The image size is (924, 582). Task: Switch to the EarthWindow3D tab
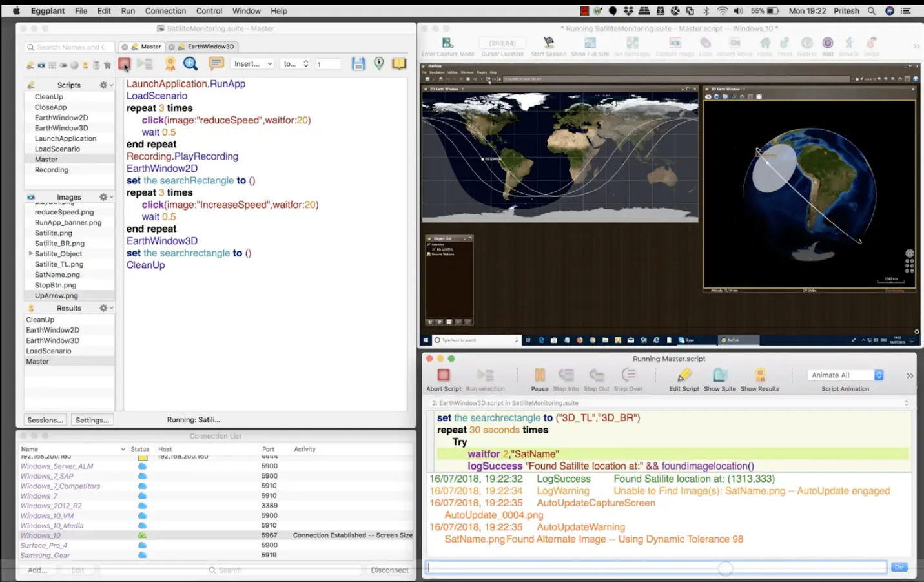tap(210, 47)
